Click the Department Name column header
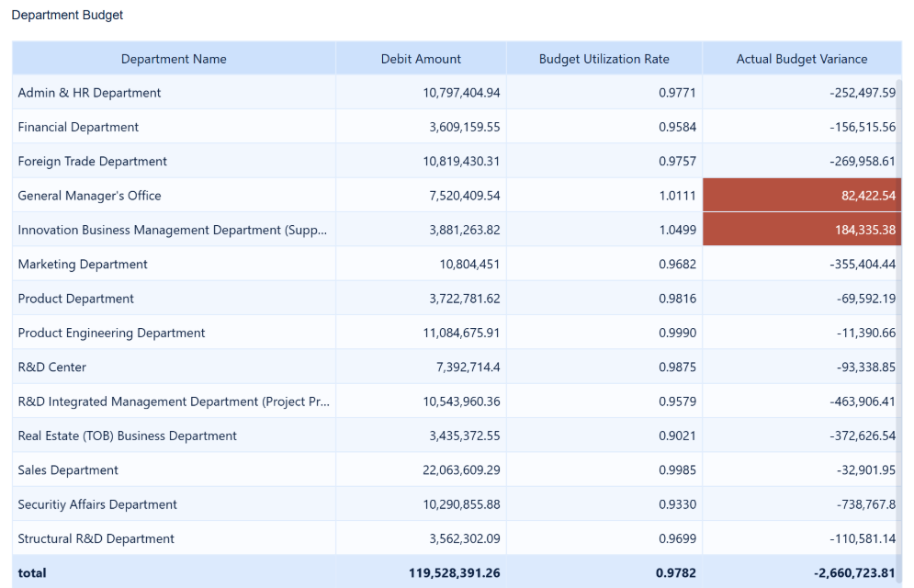This screenshot has height=588, width=914. [x=174, y=59]
